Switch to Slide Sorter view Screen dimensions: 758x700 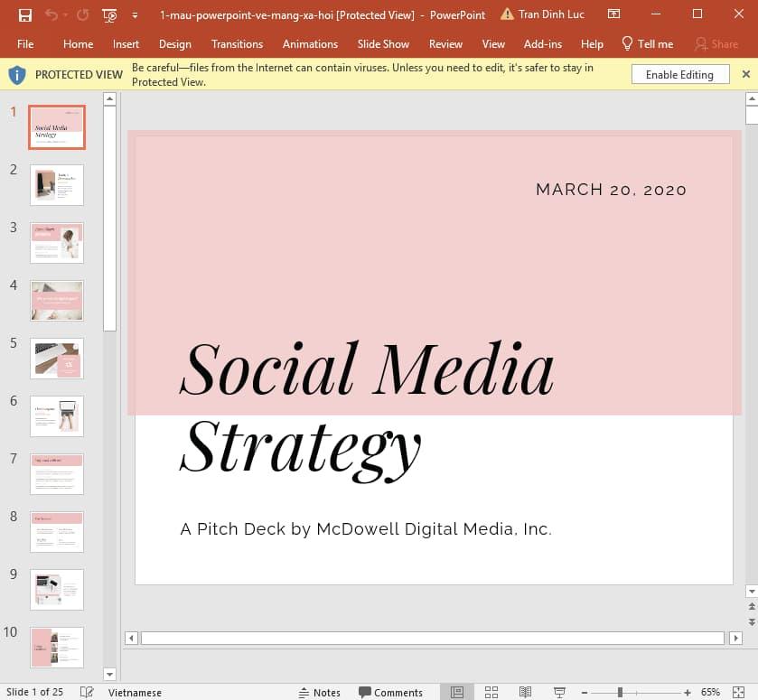[x=491, y=692]
